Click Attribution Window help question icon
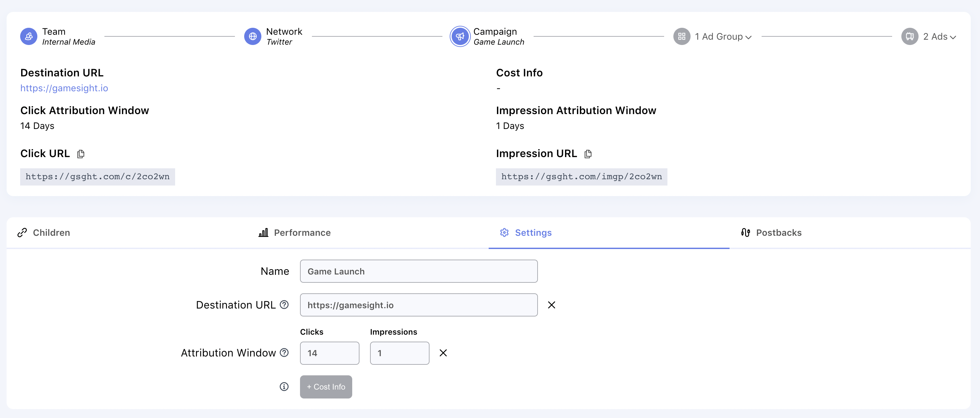980x418 pixels. point(284,353)
